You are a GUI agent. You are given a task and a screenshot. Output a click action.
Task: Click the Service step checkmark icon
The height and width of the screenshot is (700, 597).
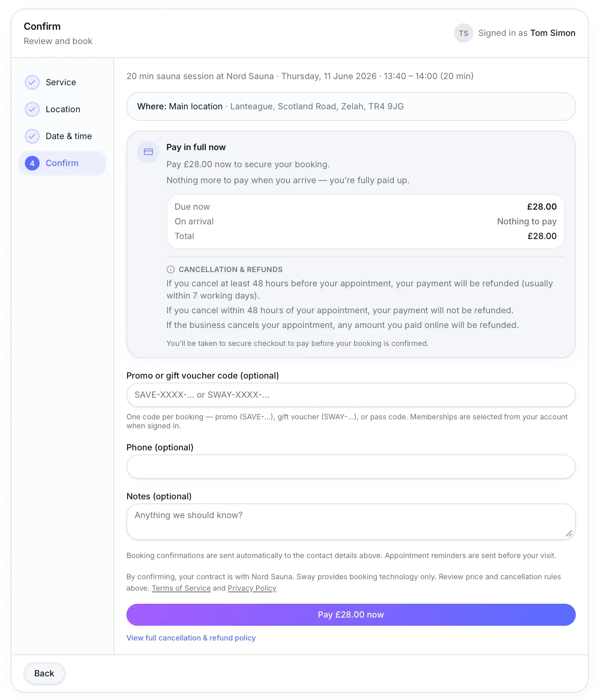(32, 82)
